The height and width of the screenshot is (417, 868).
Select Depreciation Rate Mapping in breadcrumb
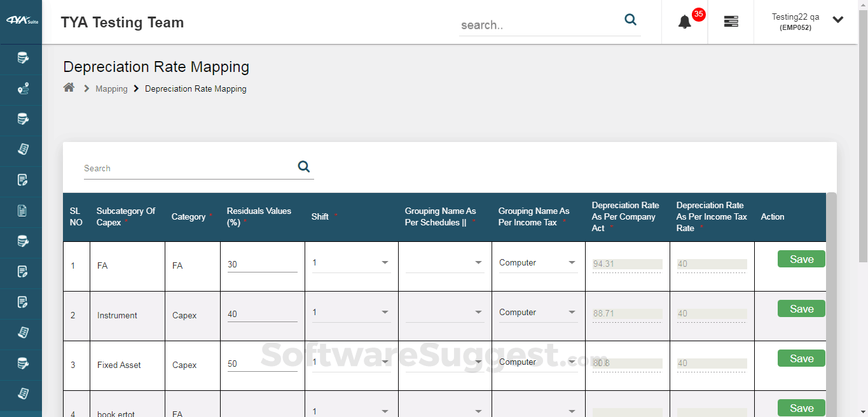pos(195,88)
